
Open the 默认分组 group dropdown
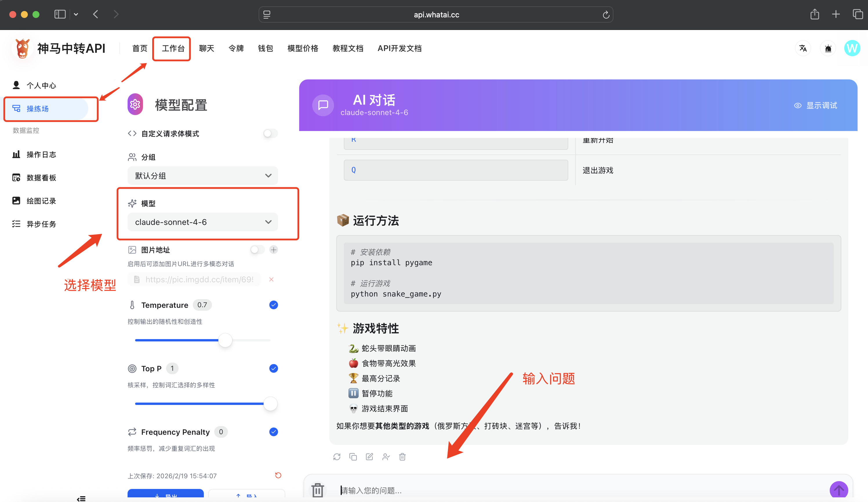(203, 176)
